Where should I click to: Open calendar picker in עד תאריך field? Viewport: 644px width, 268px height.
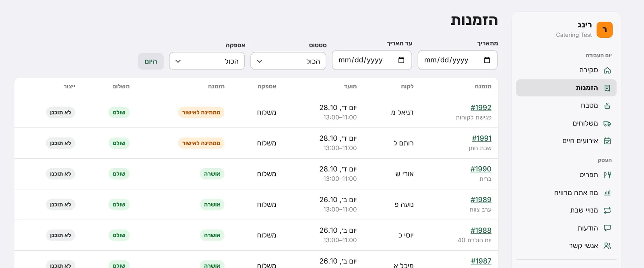(x=401, y=60)
